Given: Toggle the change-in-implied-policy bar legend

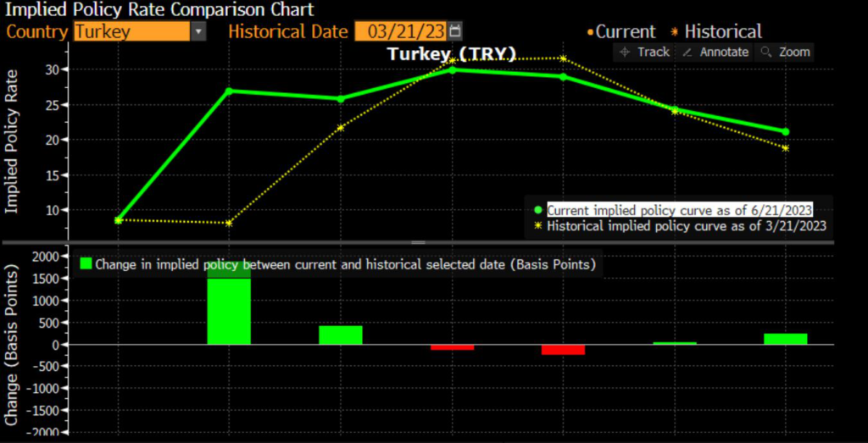Looking at the screenshot, I should point(346,264).
